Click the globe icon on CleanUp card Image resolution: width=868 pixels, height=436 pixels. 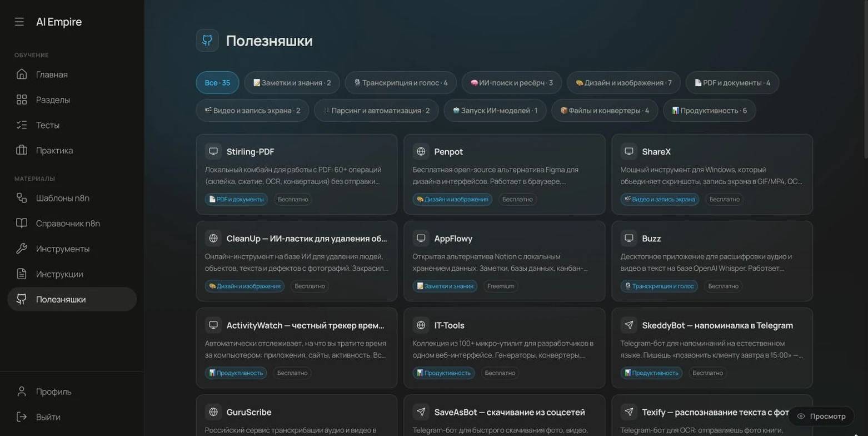click(x=213, y=239)
